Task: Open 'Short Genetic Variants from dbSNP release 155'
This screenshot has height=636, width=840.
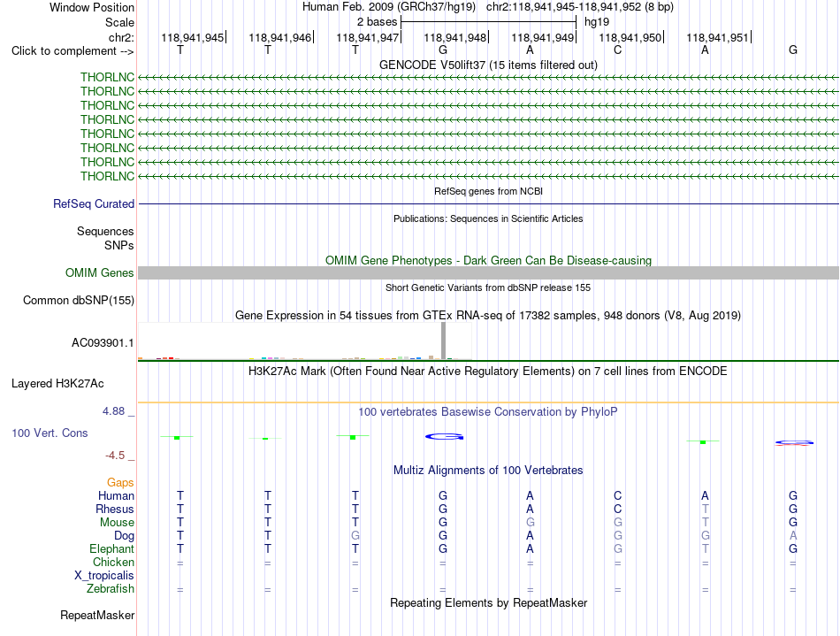Action: 488,287
